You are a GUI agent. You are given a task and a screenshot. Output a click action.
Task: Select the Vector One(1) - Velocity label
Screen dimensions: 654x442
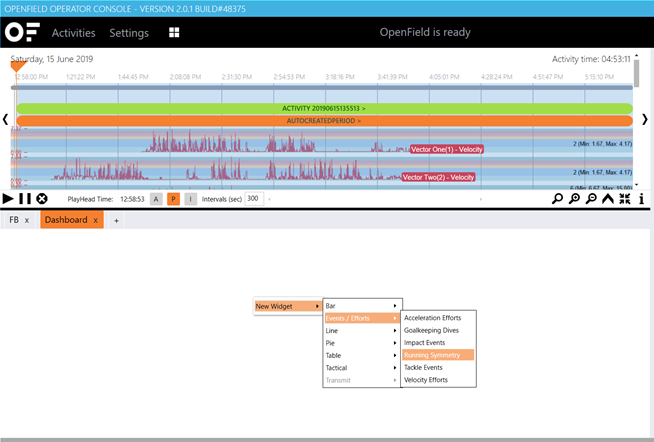tap(447, 149)
